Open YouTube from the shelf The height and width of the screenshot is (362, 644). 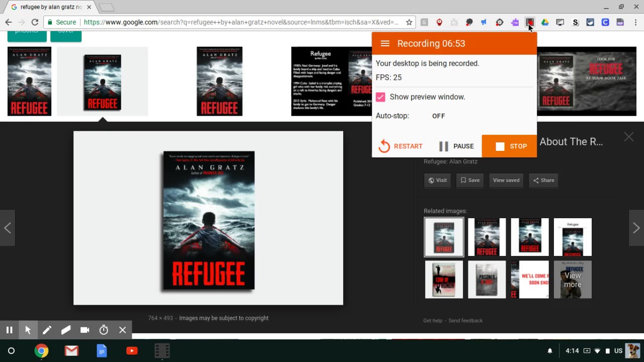click(x=132, y=350)
